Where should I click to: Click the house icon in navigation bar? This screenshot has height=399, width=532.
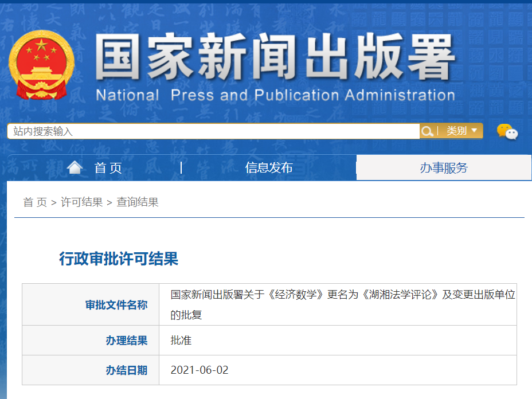coord(75,167)
